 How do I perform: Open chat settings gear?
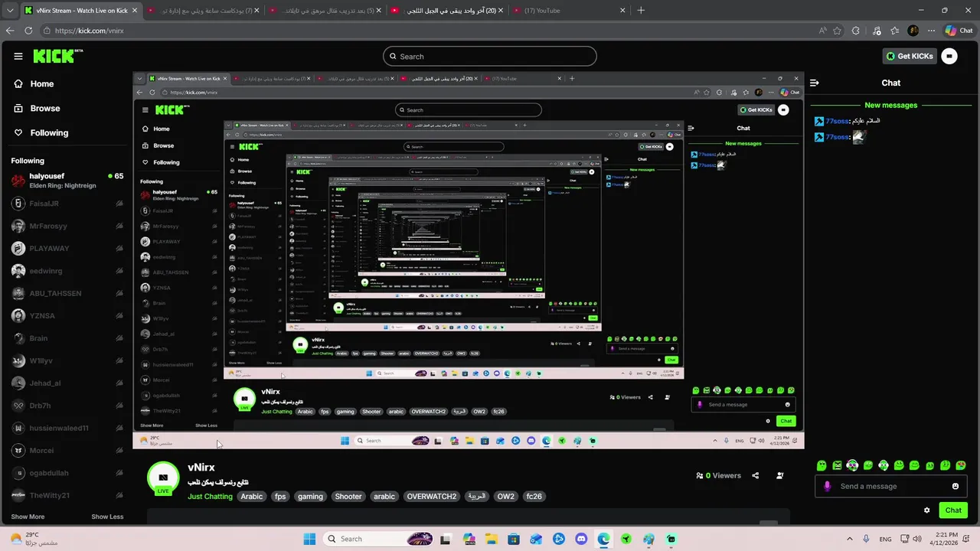pyautogui.click(x=927, y=510)
